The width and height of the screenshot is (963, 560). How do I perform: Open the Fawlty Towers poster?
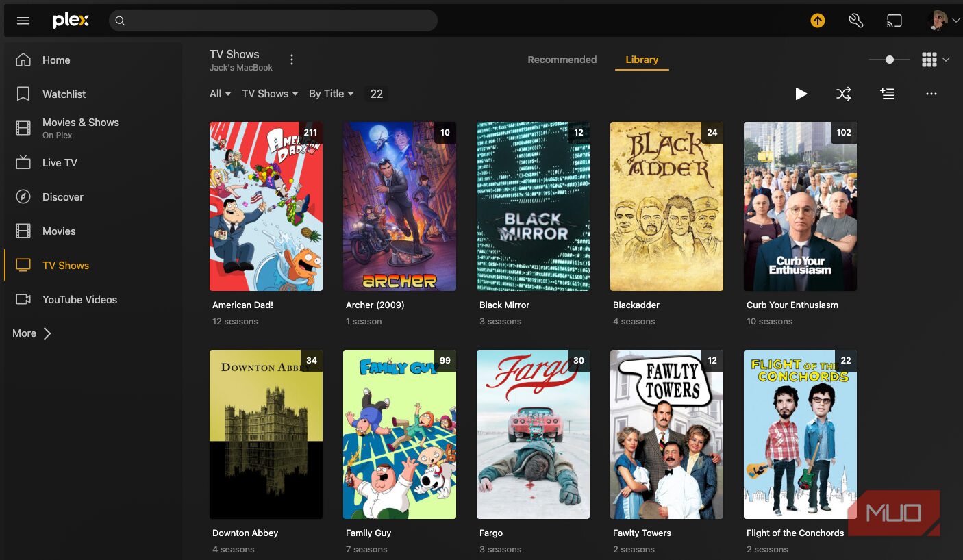[x=666, y=434]
